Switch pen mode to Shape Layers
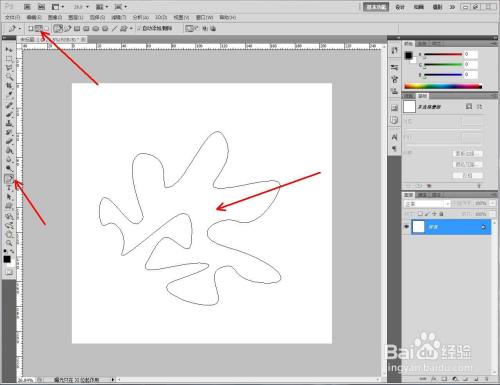This screenshot has width=500, height=385. (x=31, y=29)
